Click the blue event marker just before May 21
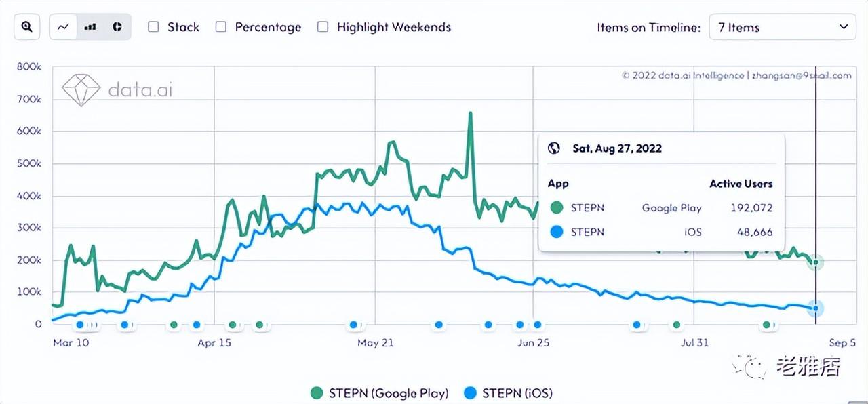The width and height of the screenshot is (868, 404). pos(353,325)
